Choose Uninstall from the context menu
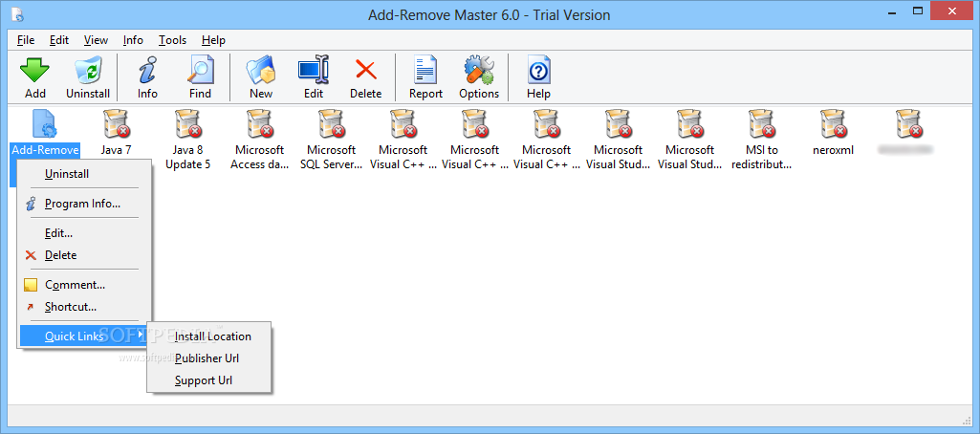 (83, 174)
